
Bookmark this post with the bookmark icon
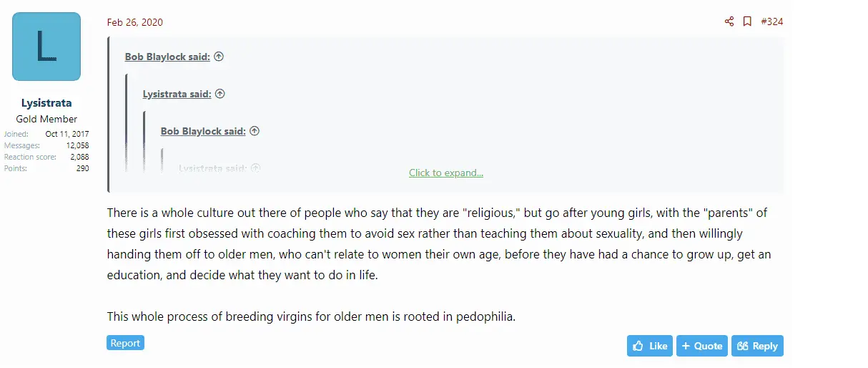click(x=747, y=21)
